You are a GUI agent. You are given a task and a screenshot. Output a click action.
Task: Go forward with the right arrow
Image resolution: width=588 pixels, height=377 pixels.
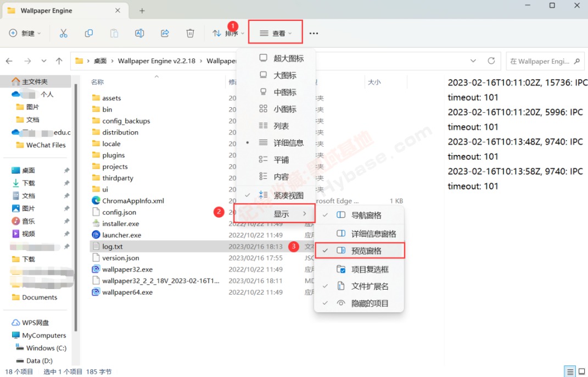(27, 61)
